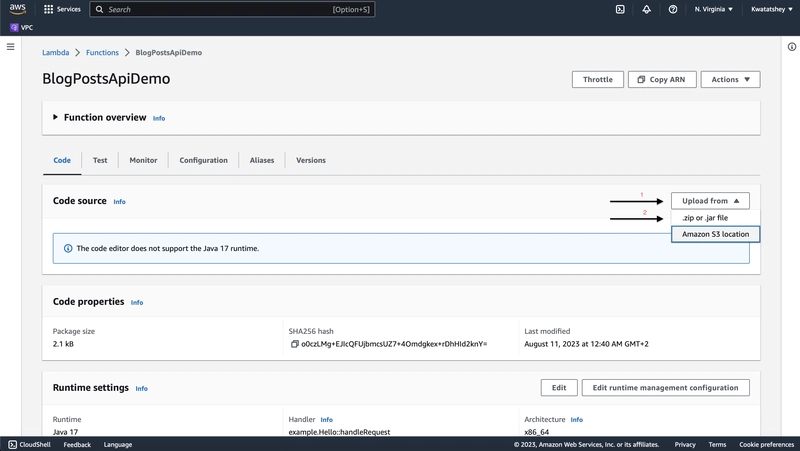The image size is (800, 451).
Task: Open the Services grid menu
Action: pos(62,9)
